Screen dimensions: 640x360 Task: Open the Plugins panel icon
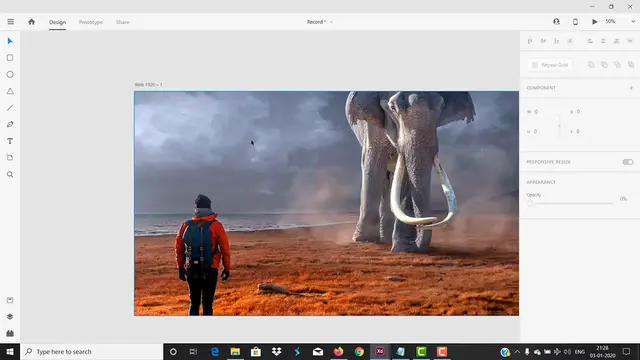click(x=10, y=333)
